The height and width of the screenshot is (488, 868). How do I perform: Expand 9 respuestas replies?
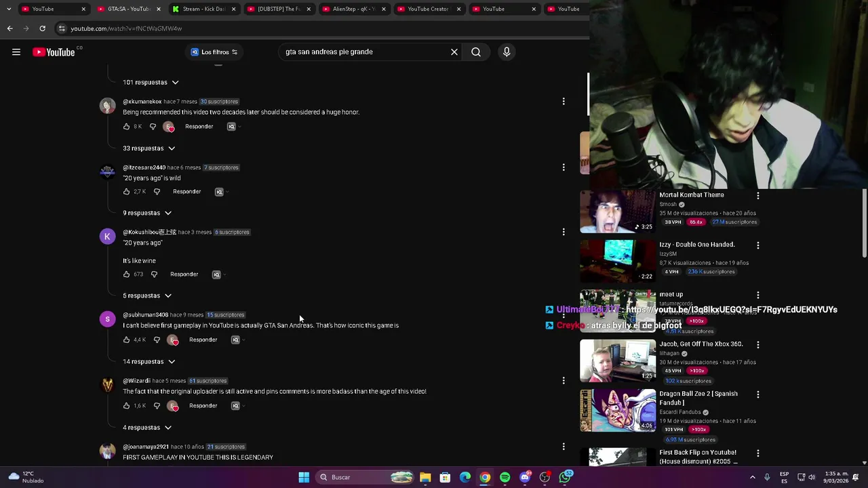147,213
